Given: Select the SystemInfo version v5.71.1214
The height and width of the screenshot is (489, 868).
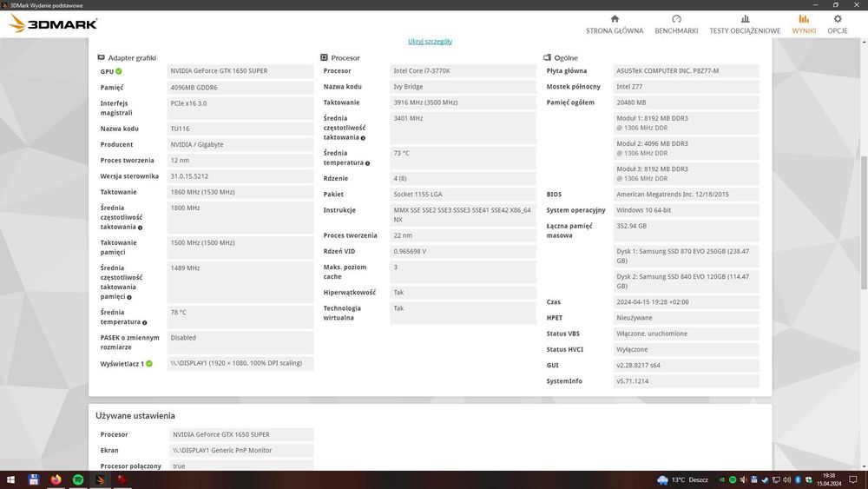Looking at the screenshot, I should pos(687,381).
